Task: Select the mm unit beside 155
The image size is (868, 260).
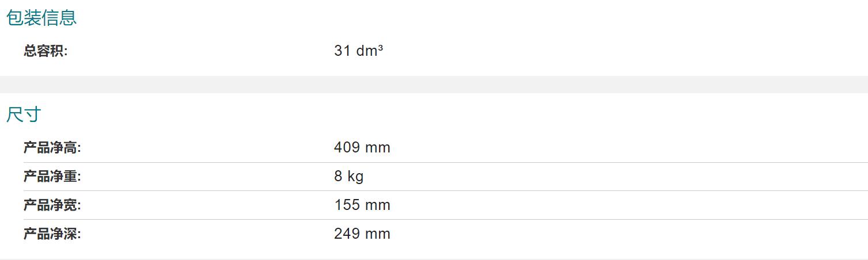Action: click(x=377, y=206)
